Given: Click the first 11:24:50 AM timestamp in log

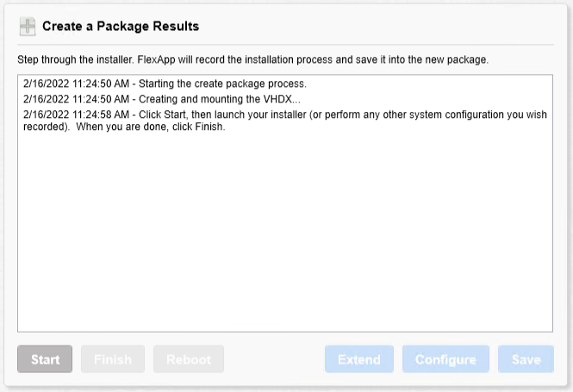Looking at the screenshot, I should 101,84.
